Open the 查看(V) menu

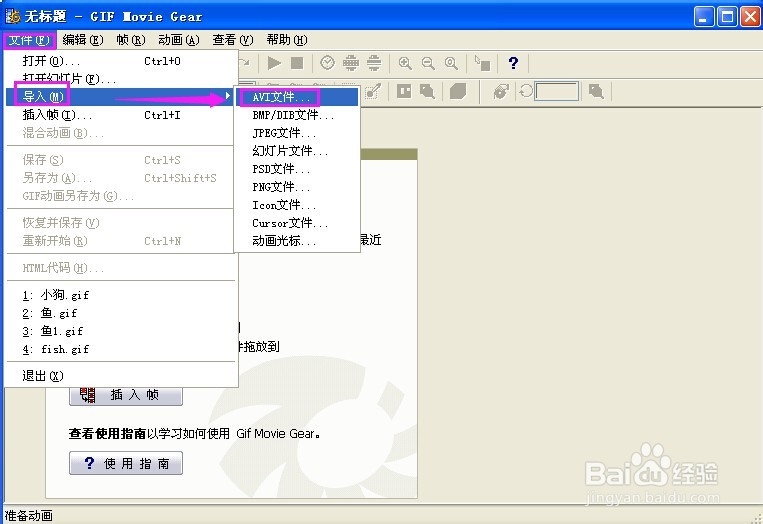click(x=233, y=40)
